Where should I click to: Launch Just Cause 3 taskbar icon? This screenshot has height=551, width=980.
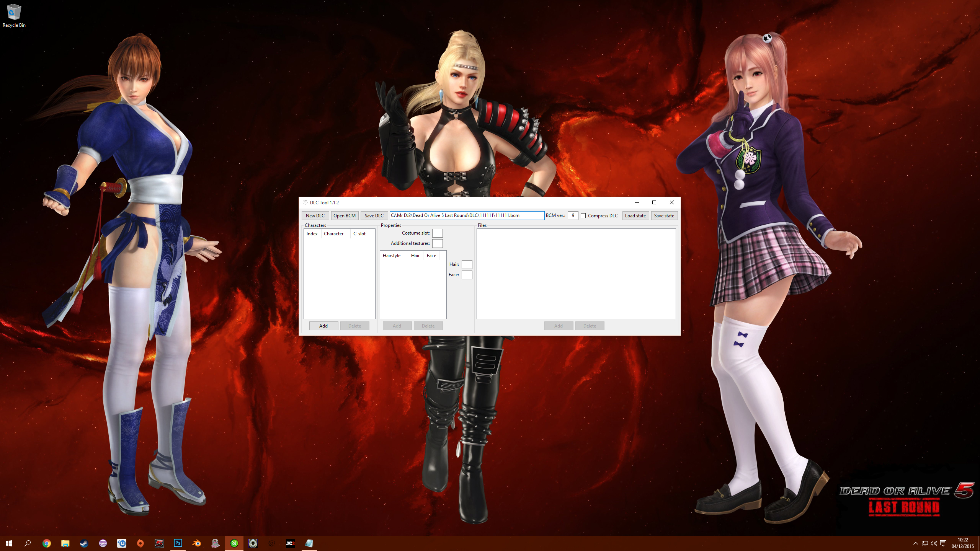(x=290, y=543)
